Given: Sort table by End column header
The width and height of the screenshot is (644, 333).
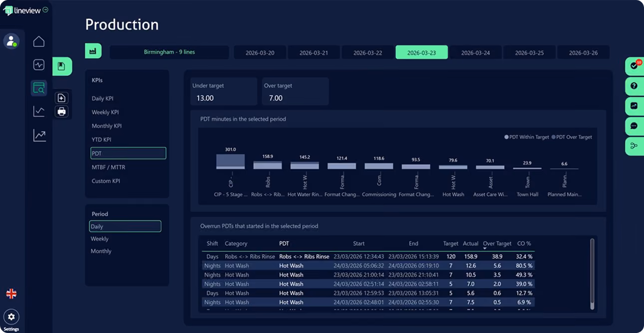Looking at the screenshot, I should [413, 244].
